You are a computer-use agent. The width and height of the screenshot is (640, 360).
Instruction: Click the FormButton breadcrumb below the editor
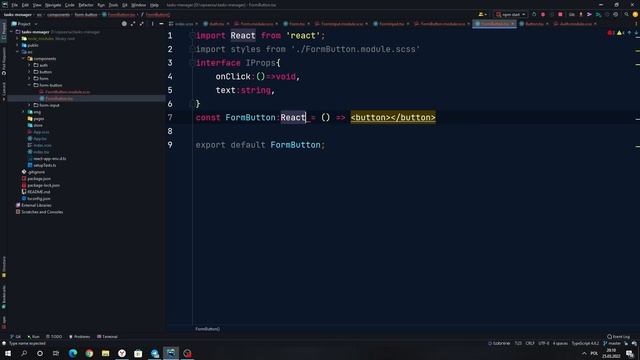[x=207, y=329]
